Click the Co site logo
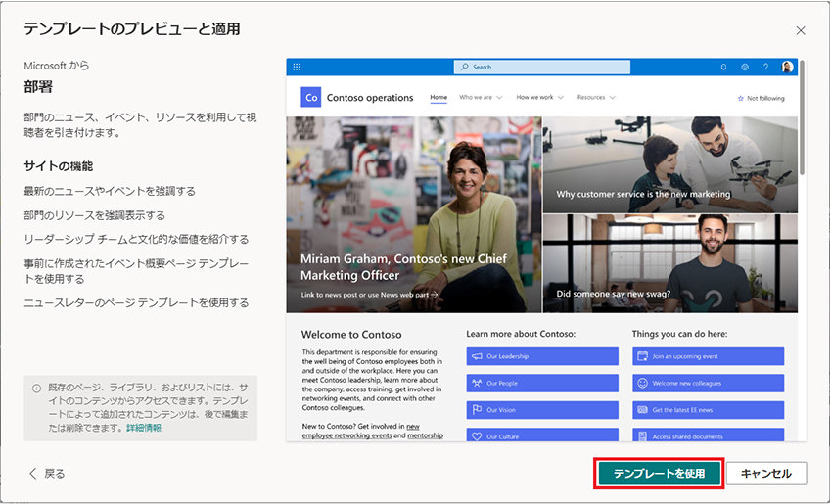Viewport: 831px width, 504px height. tap(311, 98)
